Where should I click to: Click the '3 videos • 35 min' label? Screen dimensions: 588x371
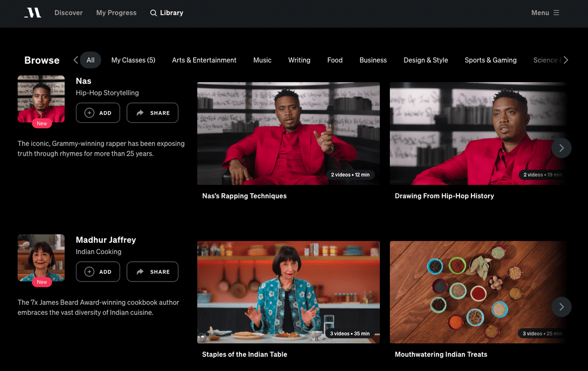point(350,334)
